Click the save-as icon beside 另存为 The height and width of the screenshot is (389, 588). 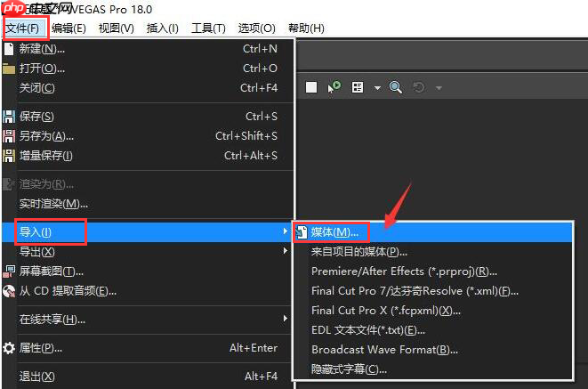click(x=9, y=136)
